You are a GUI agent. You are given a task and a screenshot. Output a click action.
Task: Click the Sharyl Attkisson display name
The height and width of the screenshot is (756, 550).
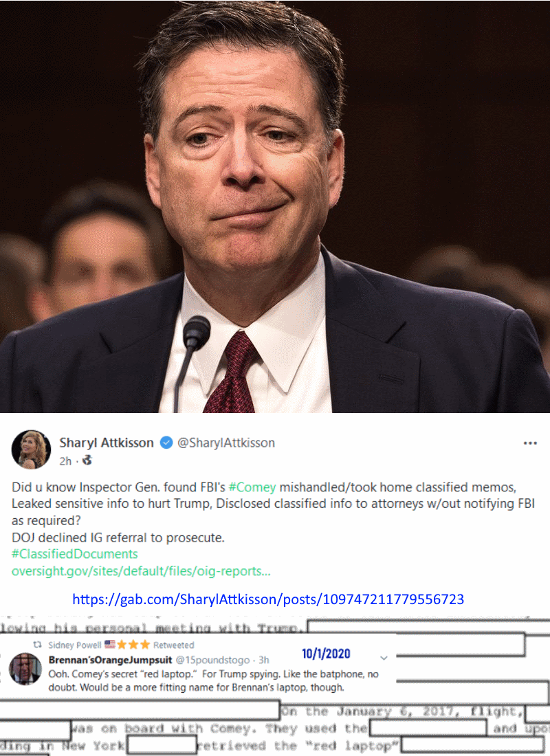pyautogui.click(x=106, y=443)
